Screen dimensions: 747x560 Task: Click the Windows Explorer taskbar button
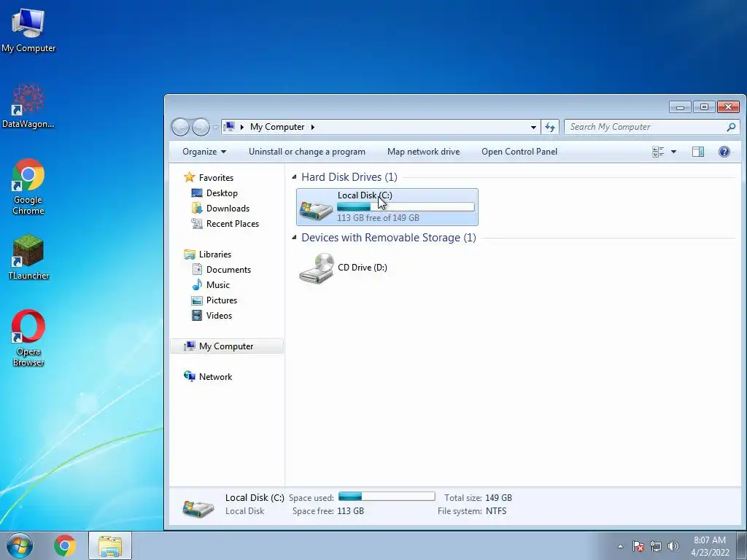110,545
